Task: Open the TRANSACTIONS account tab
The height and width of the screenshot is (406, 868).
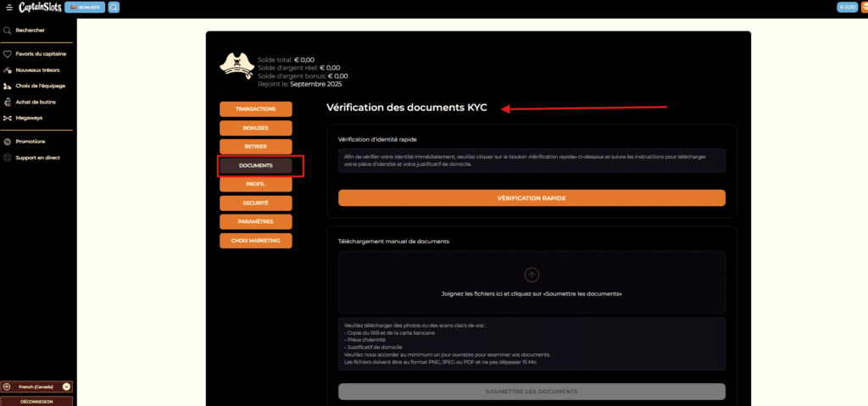Action: tap(256, 109)
